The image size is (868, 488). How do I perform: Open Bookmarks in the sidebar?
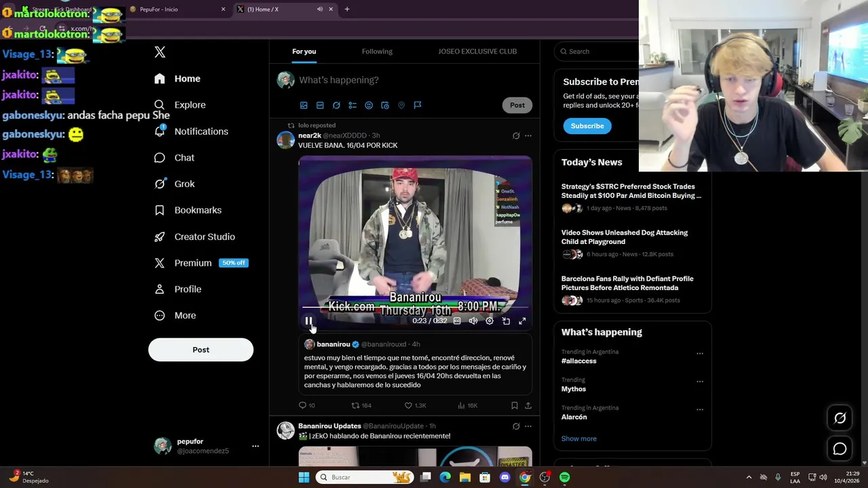[188, 210]
